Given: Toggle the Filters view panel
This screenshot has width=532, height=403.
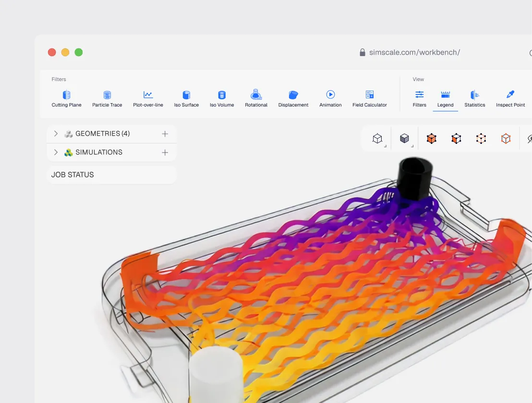Looking at the screenshot, I should tap(419, 99).
